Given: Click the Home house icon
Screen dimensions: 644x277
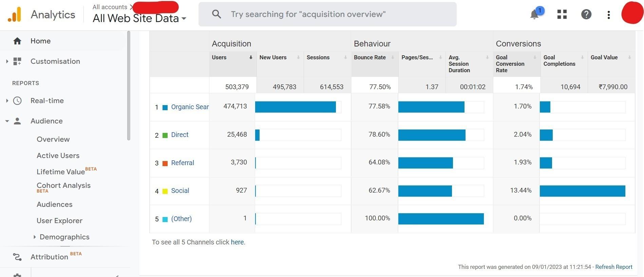Looking at the screenshot, I should [17, 41].
